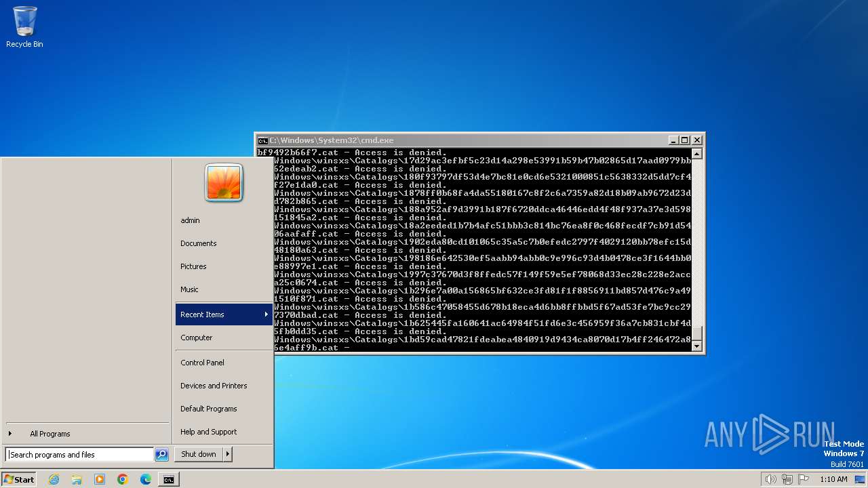Click the cmd vertical scrollbar thumb

[696, 333]
